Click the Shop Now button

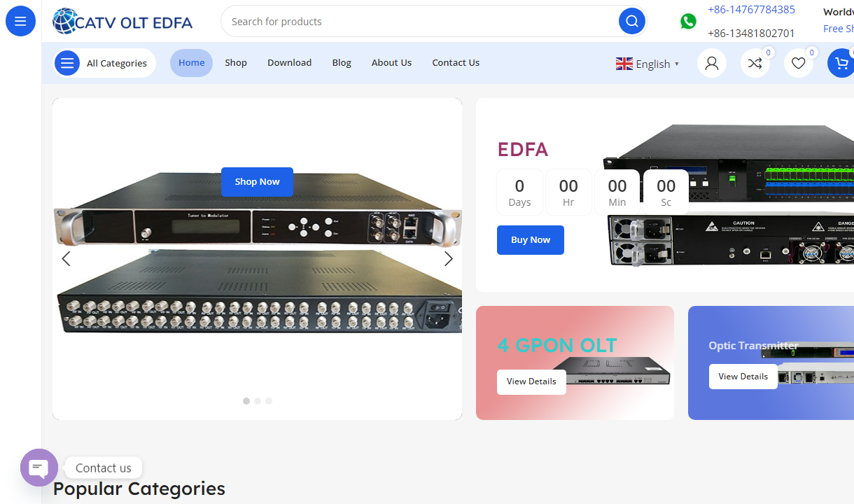[257, 182]
